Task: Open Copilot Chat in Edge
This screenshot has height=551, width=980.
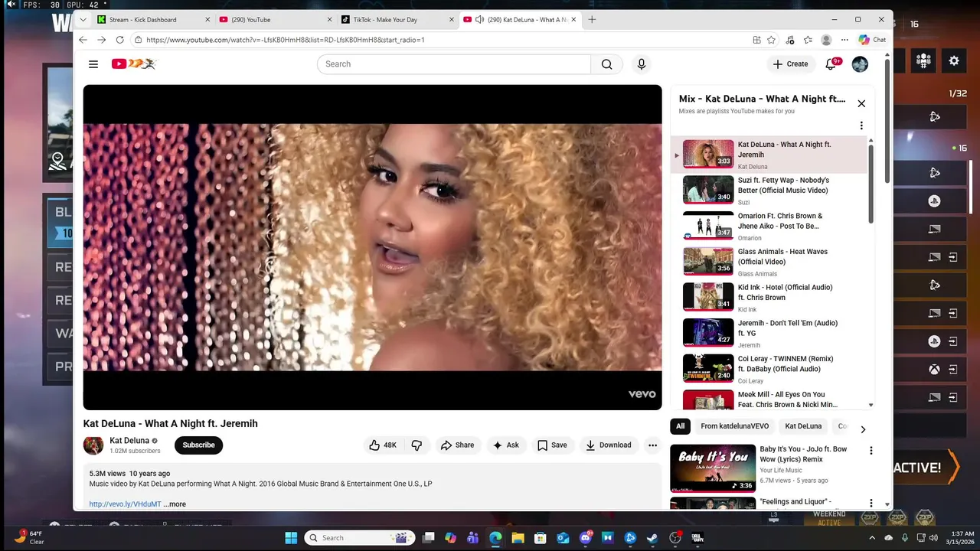Action: click(x=872, y=40)
